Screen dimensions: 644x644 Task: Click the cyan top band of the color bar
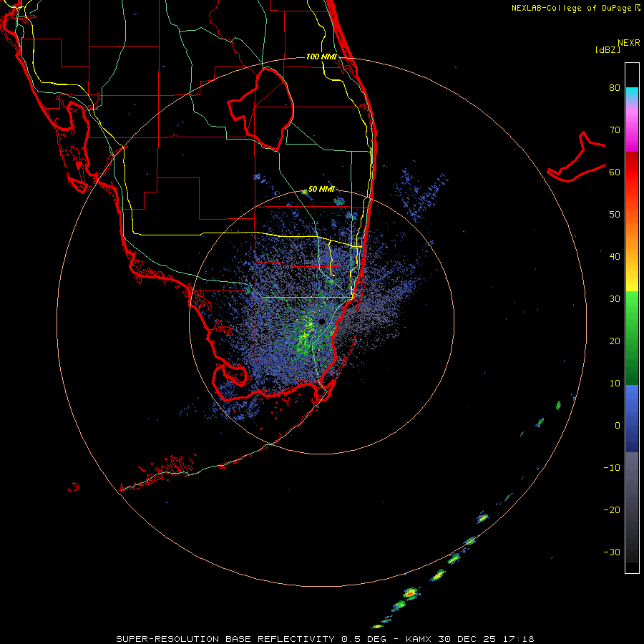(x=632, y=94)
